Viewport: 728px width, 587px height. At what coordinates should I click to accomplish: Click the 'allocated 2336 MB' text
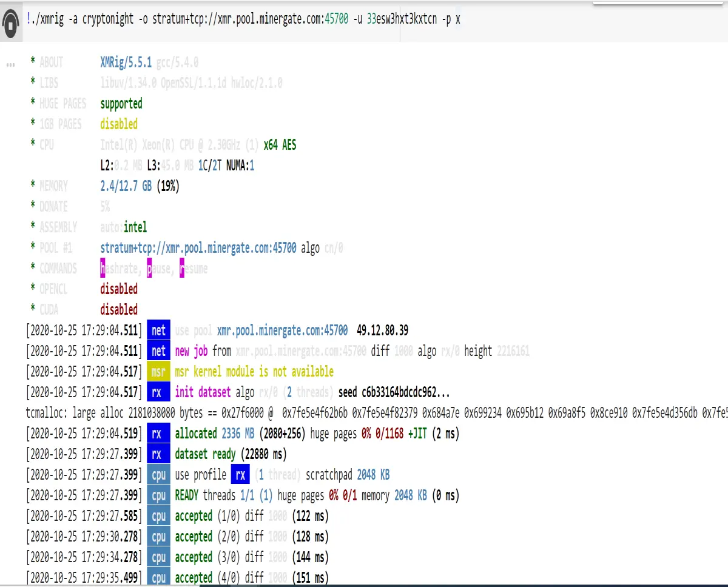(215, 434)
